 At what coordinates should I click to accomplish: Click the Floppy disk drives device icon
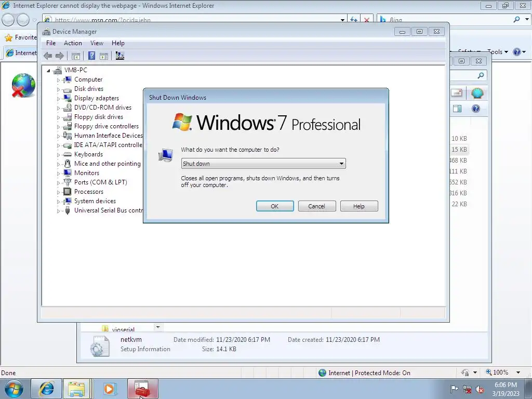pos(67,117)
